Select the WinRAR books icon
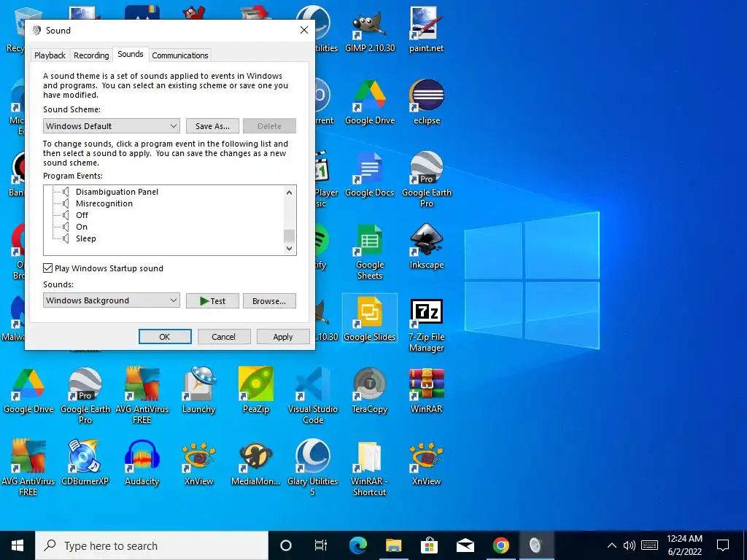 (426, 390)
